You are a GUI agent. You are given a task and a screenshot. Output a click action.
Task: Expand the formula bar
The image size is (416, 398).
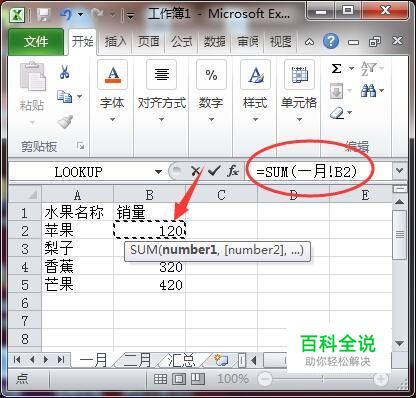tap(399, 171)
